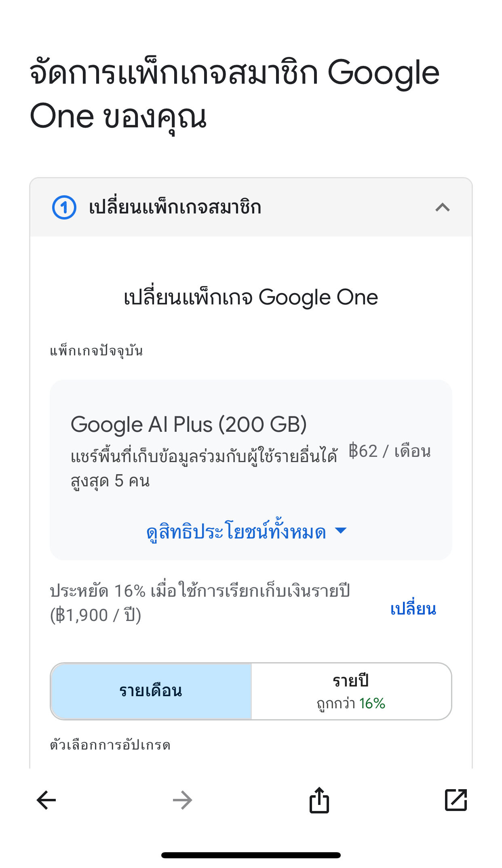Collapse section with the up chevron
The width and height of the screenshot is (502, 868).
443,207
